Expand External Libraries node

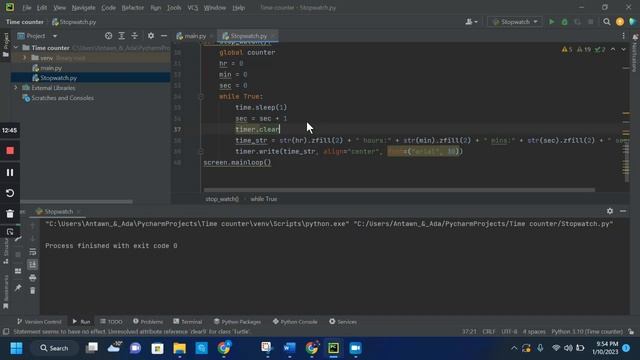pos(16,88)
